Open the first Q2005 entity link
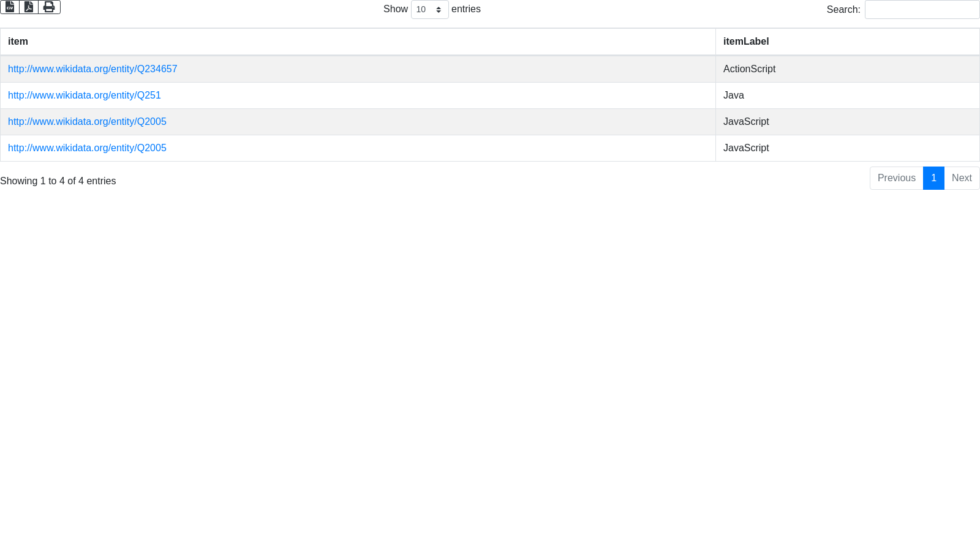 point(87,122)
